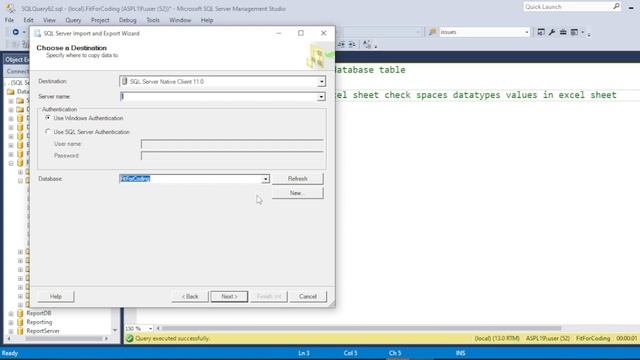Click the first indent icon in the editor toolbar
The image size is (640, 360).
click(x=341, y=44)
